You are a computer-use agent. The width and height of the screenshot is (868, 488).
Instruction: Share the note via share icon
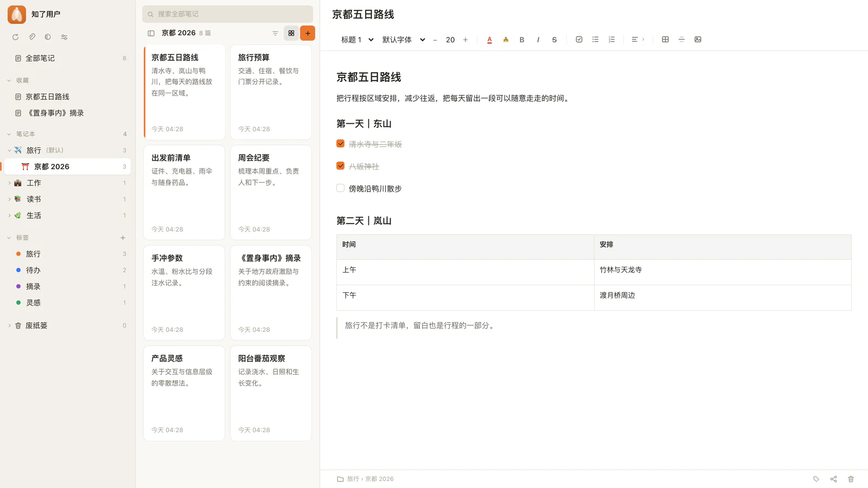point(833,479)
